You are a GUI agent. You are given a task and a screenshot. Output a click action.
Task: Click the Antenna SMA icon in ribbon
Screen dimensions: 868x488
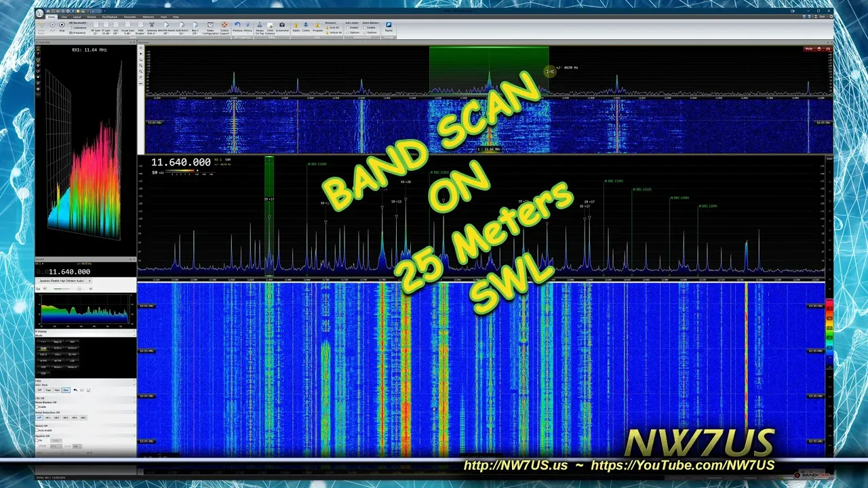(151, 26)
